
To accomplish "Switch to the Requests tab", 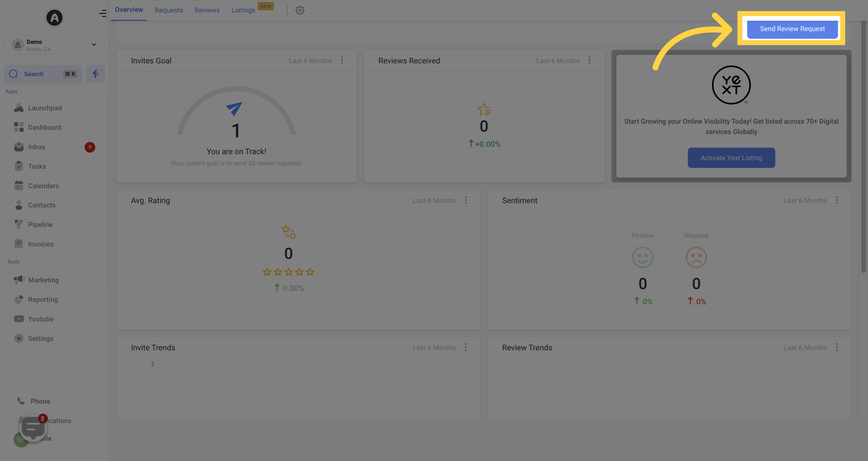I will pos(169,10).
